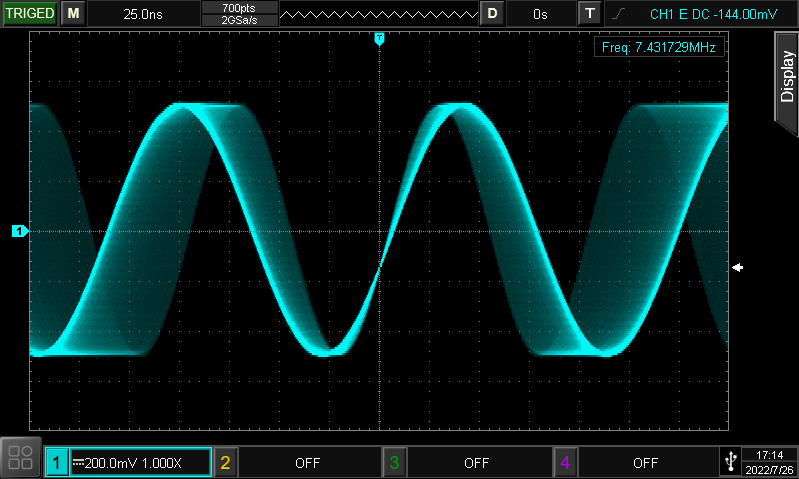Select the channel 1 number tab
The image size is (799, 479).
click(57, 463)
